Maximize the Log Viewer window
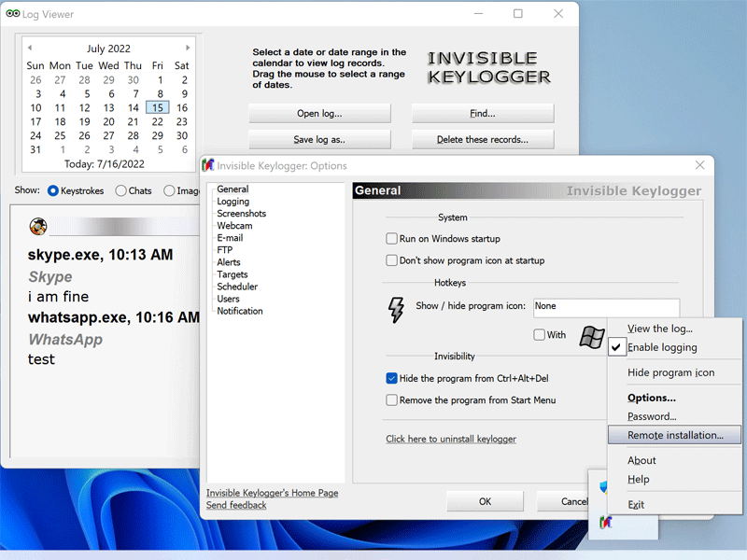This screenshot has width=747, height=560. click(x=518, y=14)
